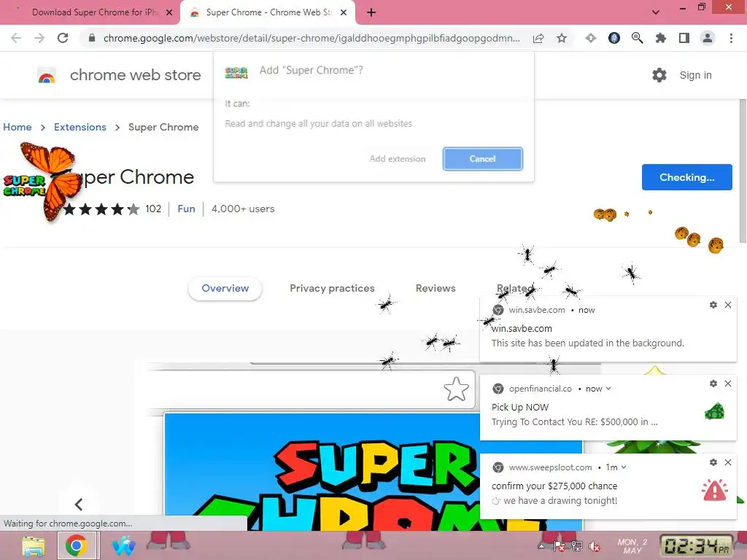Go to Extensions breadcrumb
Image resolution: width=747 pixels, height=560 pixels.
click(x=80, y=127)
